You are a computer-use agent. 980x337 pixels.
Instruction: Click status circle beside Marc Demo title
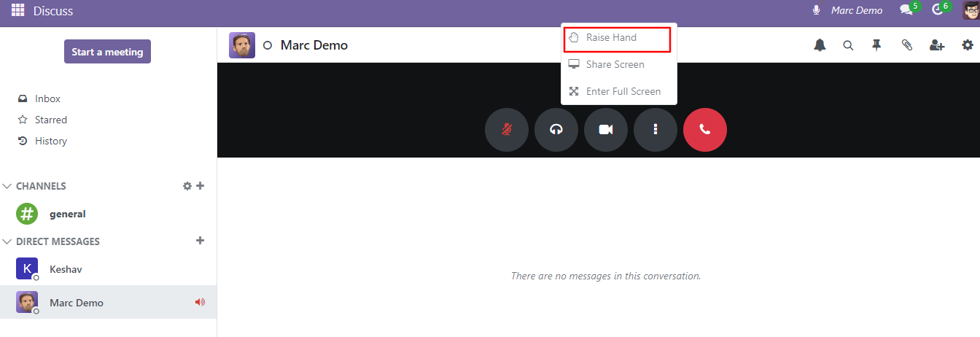click(x=268, y=45)
